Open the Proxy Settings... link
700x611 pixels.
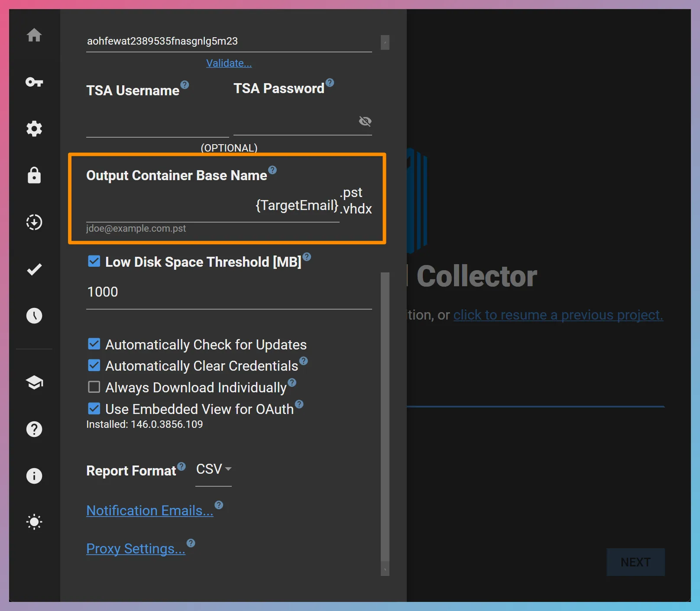(x=136, y=549)
